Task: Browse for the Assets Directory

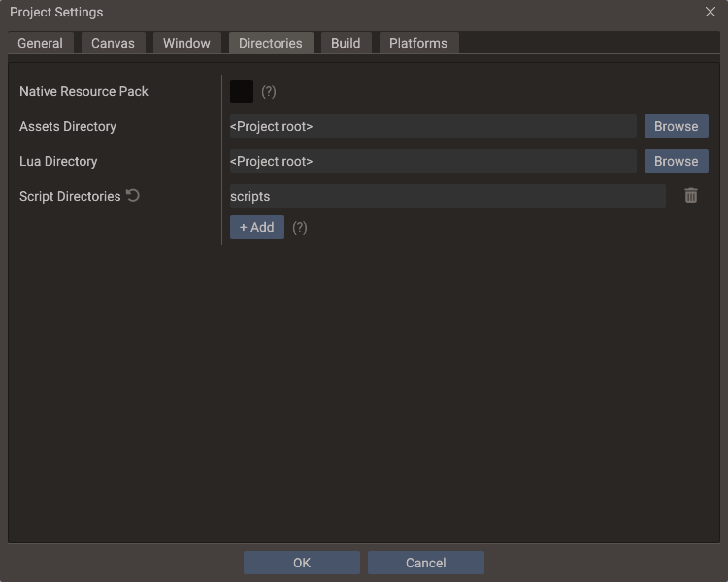Action: (x=676, y=126)
